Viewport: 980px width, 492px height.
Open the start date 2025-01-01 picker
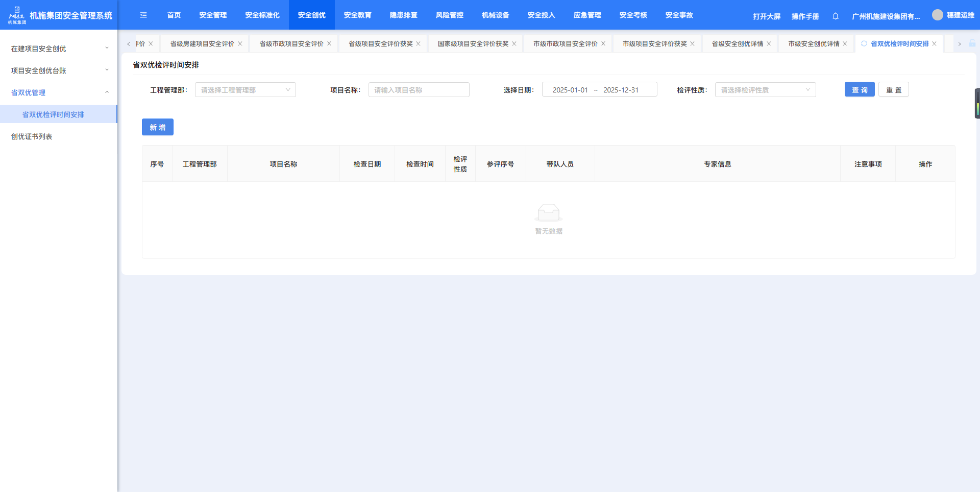[x=570, y=90]
